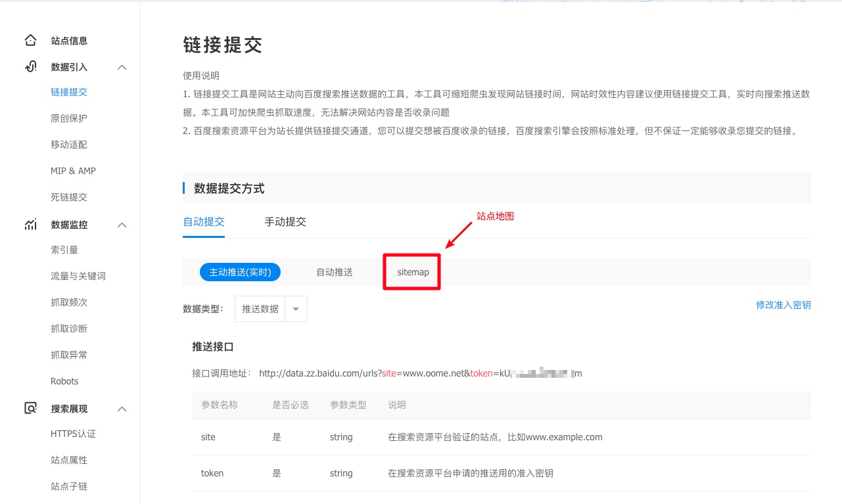Open the 推送数据 data type dropdown
The height and width of the screenshot is (504, 842).
[295, 308]
